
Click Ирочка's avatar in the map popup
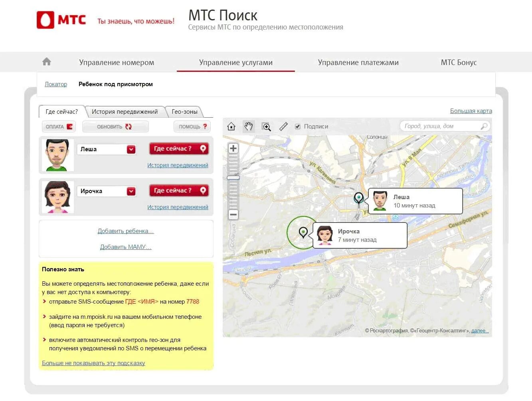(324, 235)
